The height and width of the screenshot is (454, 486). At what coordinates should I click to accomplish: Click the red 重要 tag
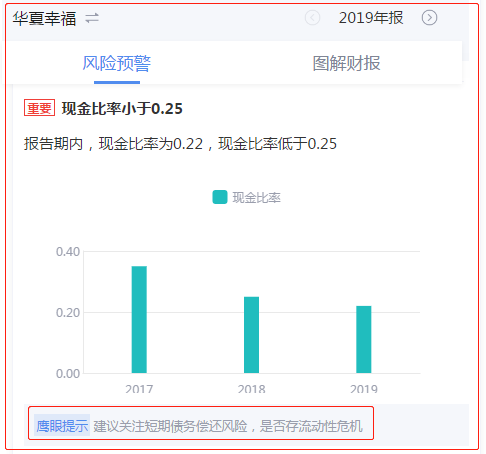39,108
